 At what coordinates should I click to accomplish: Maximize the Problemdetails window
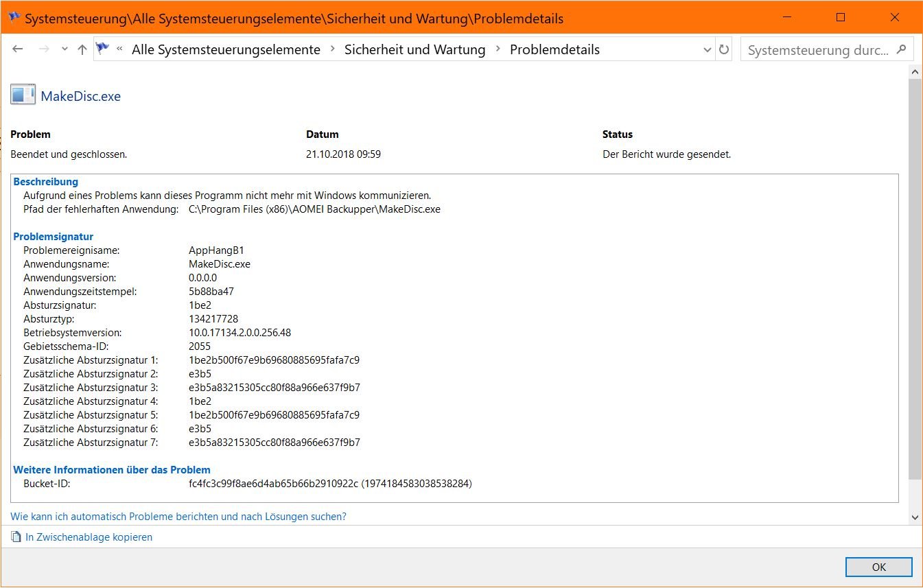pyautogui.click(x=841, y=18)
